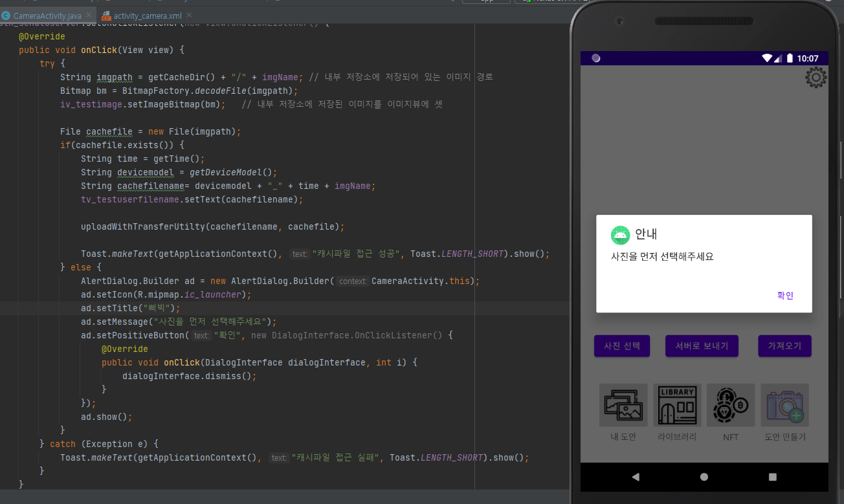This screenshot has width=844, height=504.
Task: Click the getDeviceModel() call in the code
Action: point(233,172)
